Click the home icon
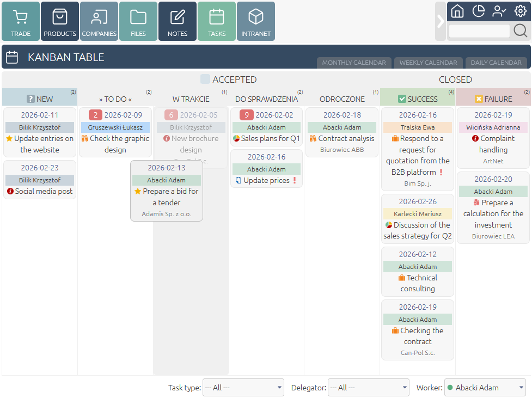The width and height of the screenshot is (532, 398). 458,11
